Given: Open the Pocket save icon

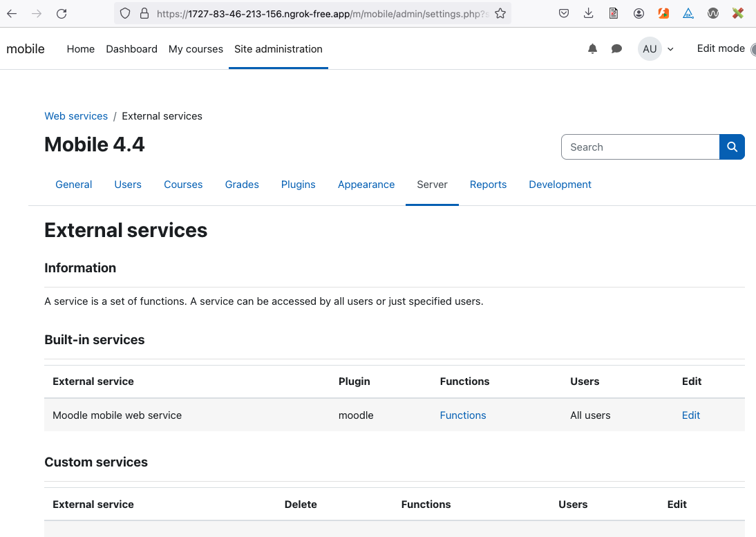Looking at the screenshot, I should pyautogui.click(x=564, y=14).
